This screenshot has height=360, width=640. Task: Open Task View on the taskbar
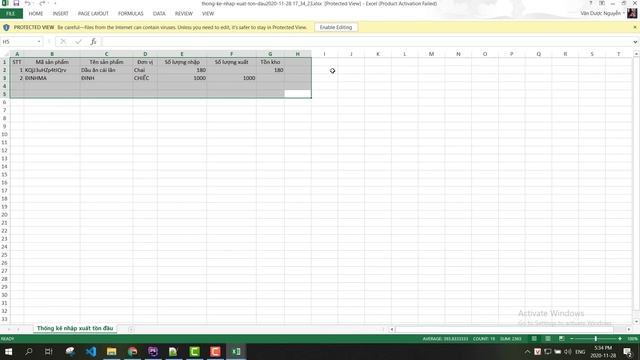click(x=49, y=351)
